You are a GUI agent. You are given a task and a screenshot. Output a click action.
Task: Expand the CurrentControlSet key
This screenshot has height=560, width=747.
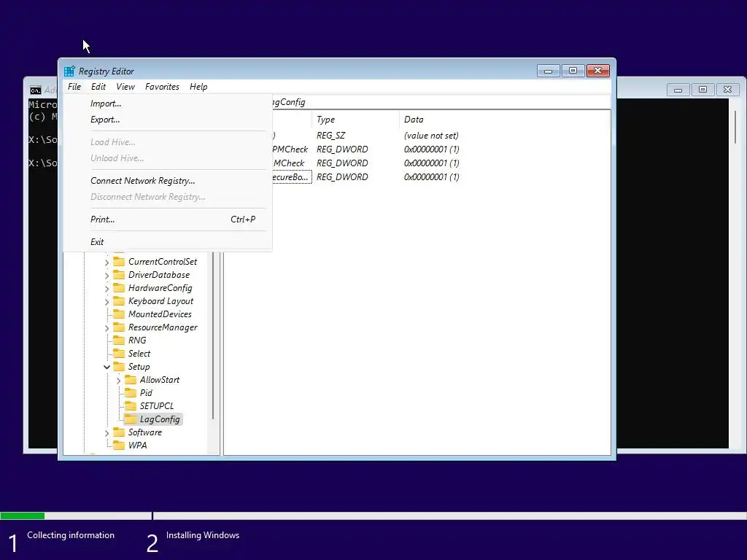107,262
